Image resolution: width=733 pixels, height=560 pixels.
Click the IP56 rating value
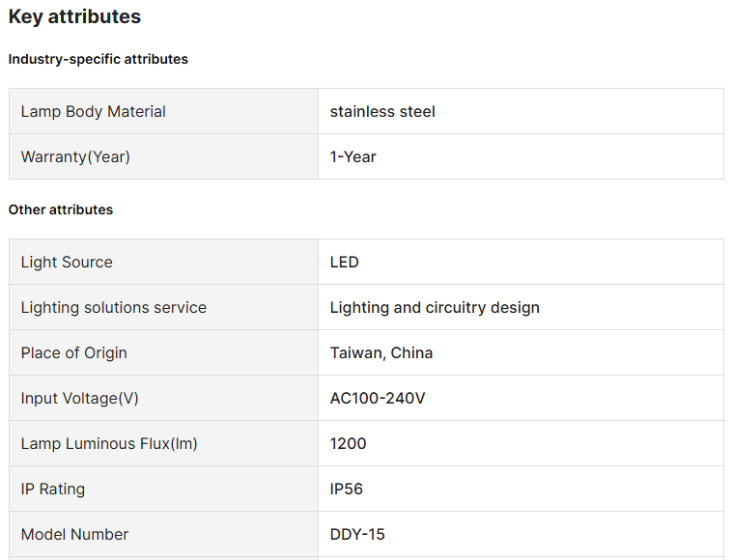[x=347, y=490]
